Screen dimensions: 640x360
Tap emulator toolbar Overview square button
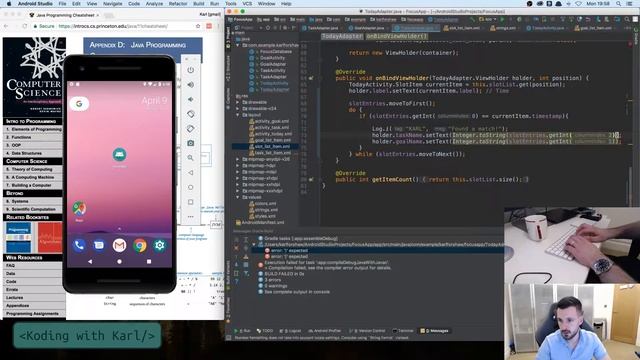point(191,202)
